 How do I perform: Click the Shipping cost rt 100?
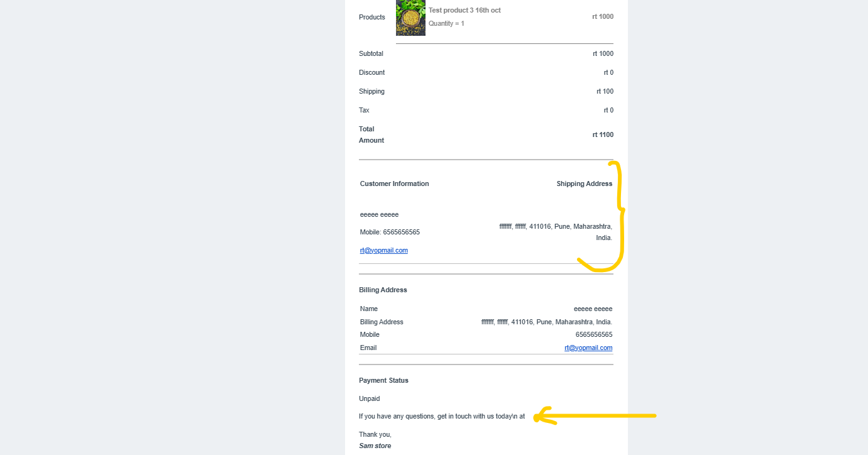click(x=605, y=91)
